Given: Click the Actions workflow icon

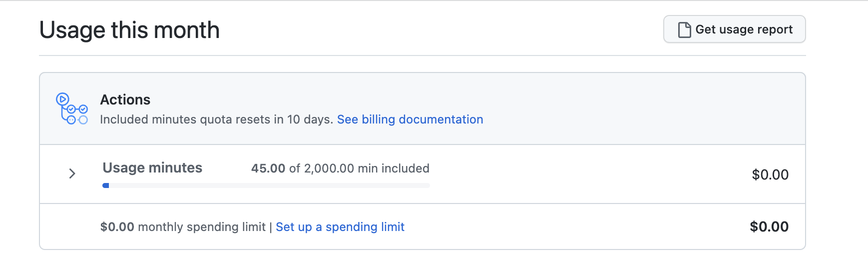Looking at the screenshot, I should pyautogui.click(x=72, y=108).
